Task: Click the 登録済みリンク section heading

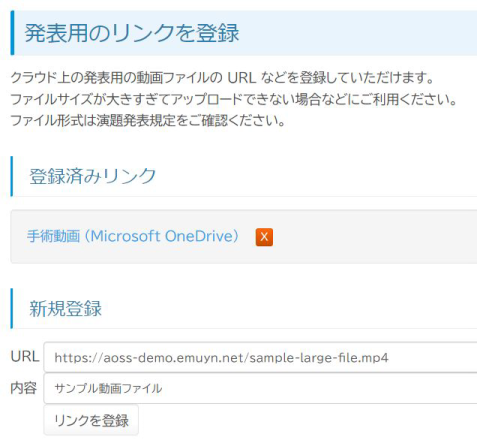Action: tap(93, 176)
